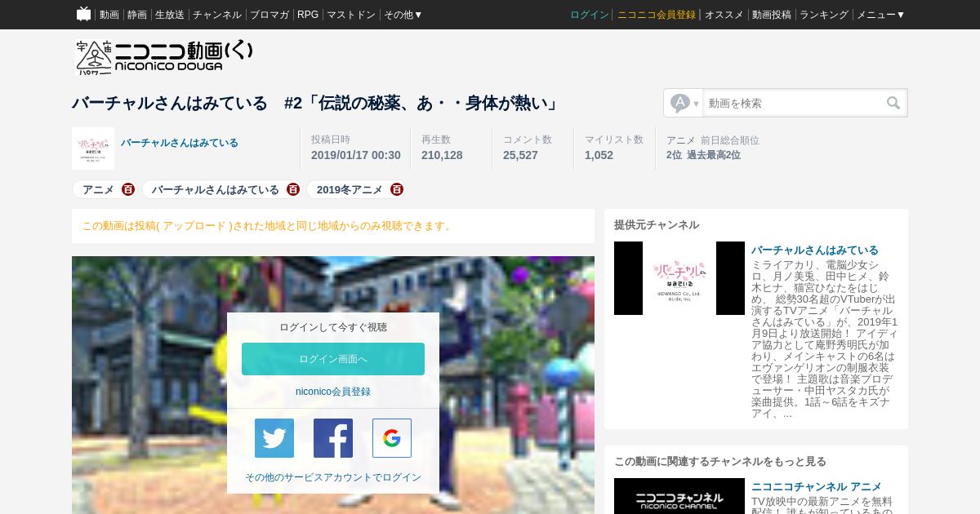Screen dimensions: 980x514
Task: Click the video title heading
Action: (x=316, y=103)
